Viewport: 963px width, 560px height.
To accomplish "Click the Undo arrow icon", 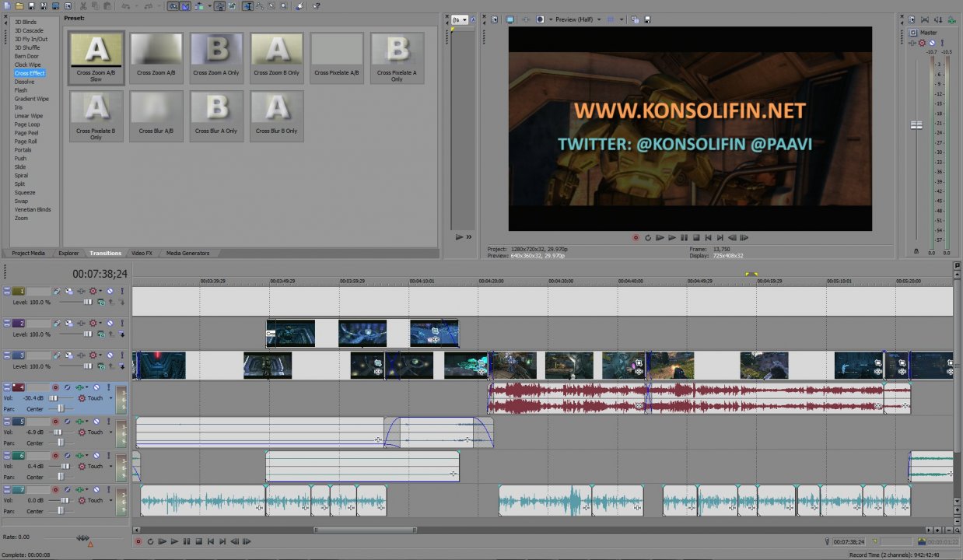I will coord(126,6).
